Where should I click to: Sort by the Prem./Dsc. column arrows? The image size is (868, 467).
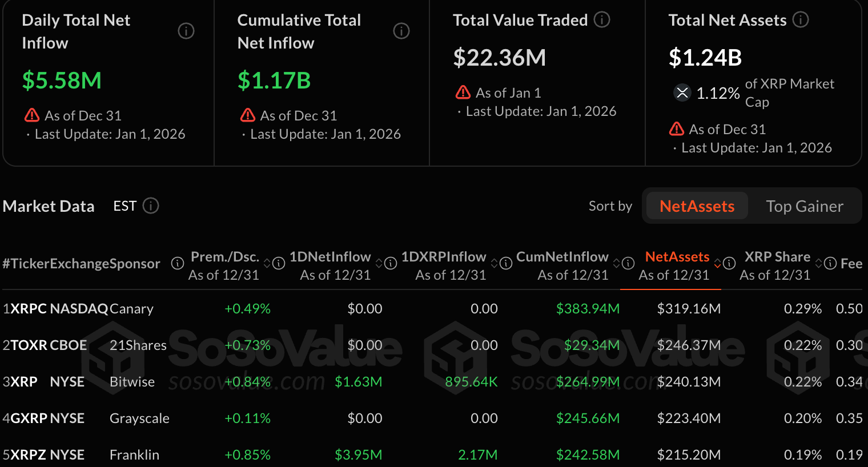(267, 263)
